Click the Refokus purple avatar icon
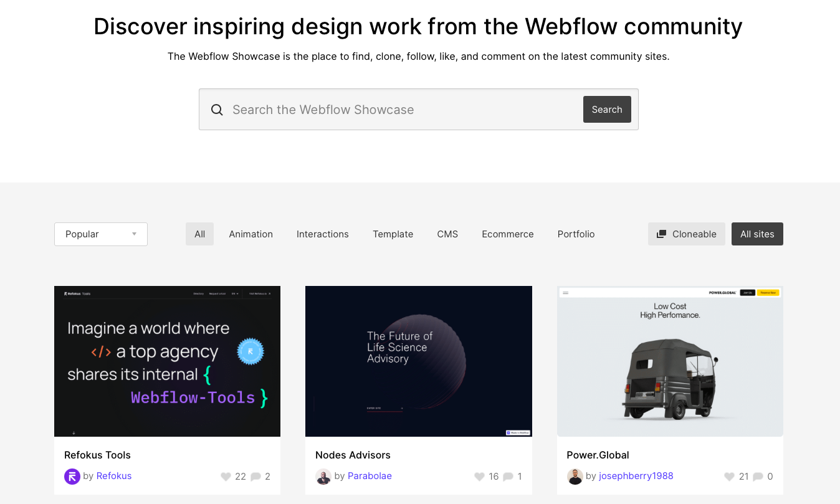Viewport: 840px width, 504px height. click(x=72, y=477)
